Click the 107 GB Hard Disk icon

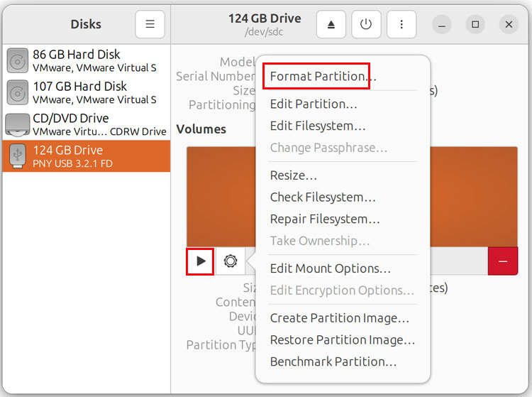(x=17, y=92)
